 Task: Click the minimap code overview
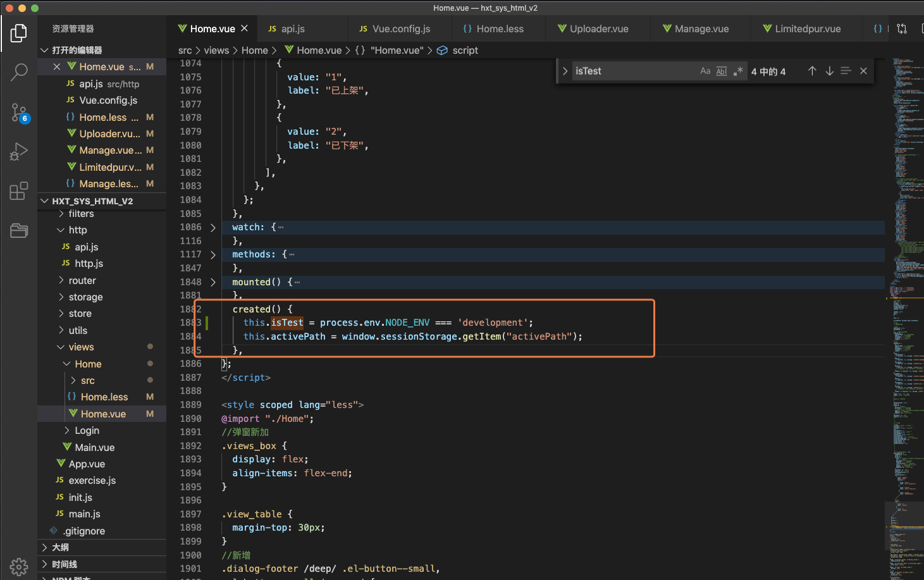tap(904, 316)
